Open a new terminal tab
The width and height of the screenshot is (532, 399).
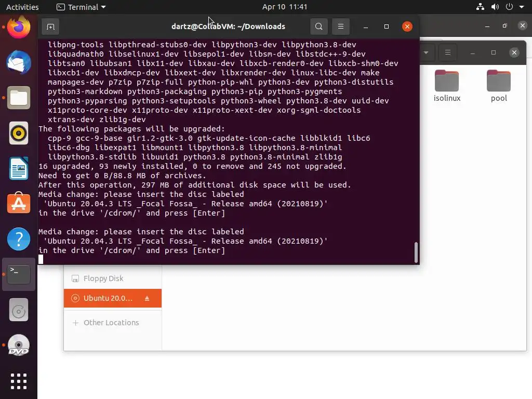coord(50,26)
